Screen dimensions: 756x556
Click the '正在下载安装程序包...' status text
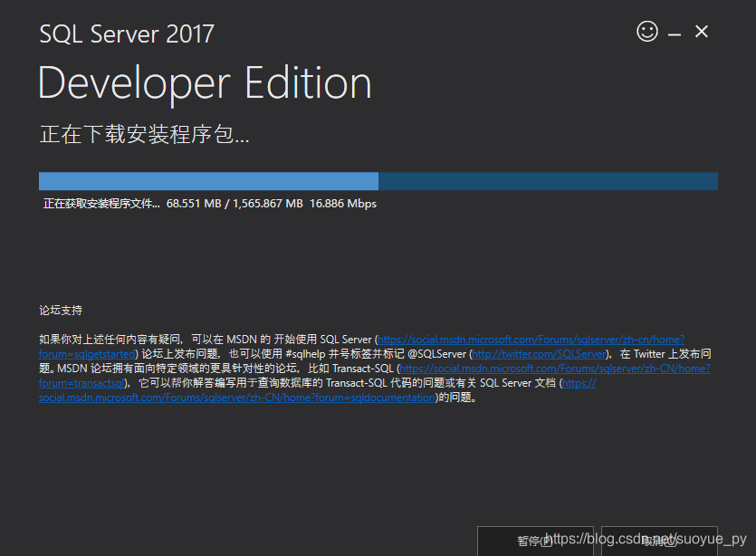tap(144, 134)
